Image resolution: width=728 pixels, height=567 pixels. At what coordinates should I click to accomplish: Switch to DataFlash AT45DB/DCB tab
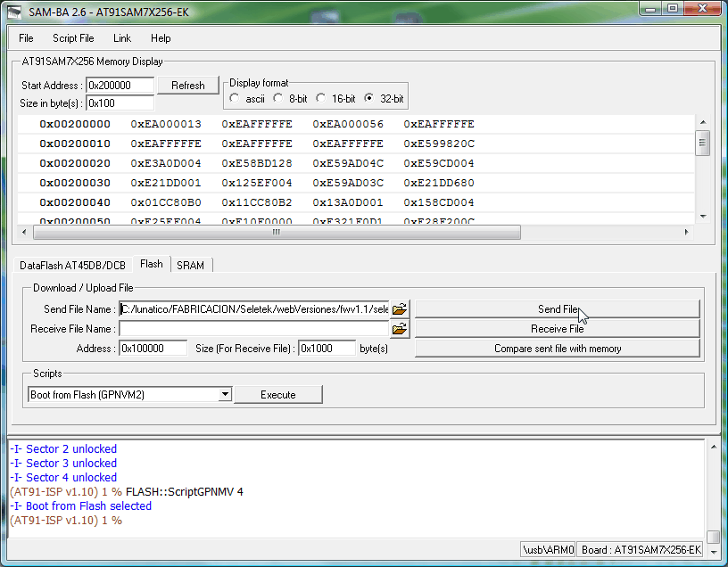pos(72,265)
